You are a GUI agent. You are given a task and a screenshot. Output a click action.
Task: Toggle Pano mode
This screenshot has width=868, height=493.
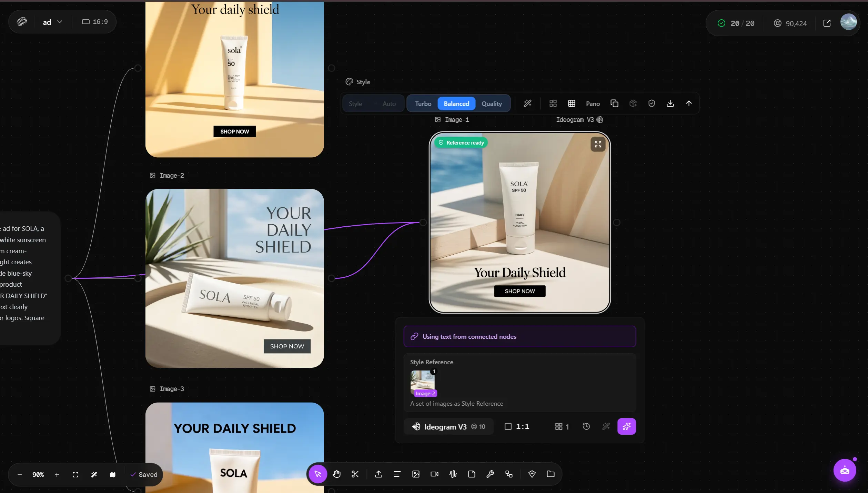593,103
